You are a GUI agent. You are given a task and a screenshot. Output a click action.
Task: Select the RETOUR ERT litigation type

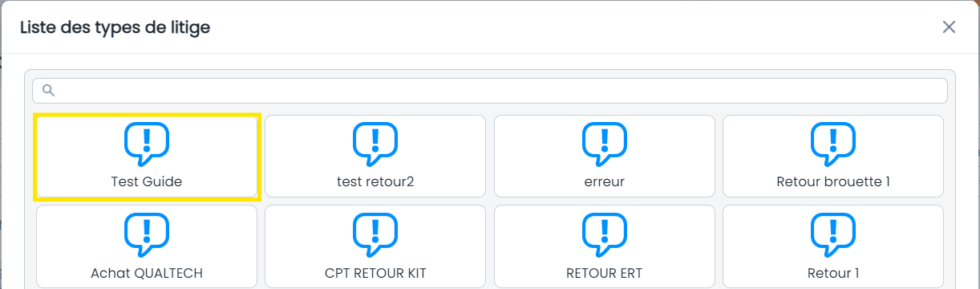tap(605, 246)
